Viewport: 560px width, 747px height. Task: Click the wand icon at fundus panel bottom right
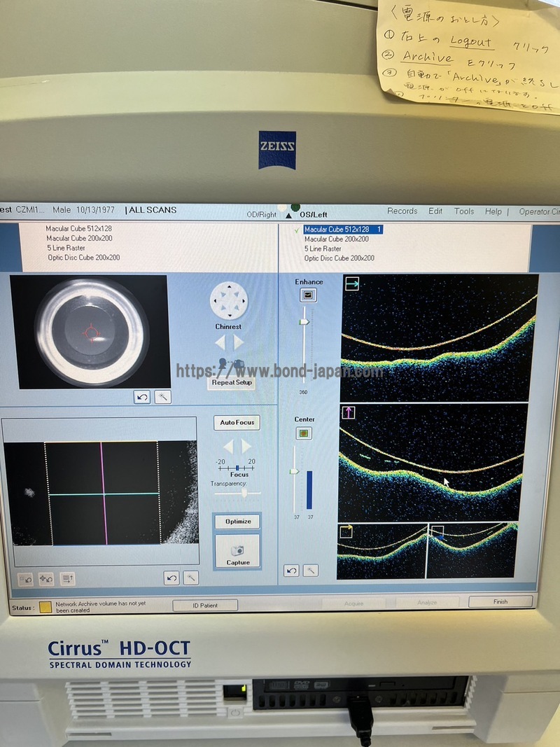(191, 578)
